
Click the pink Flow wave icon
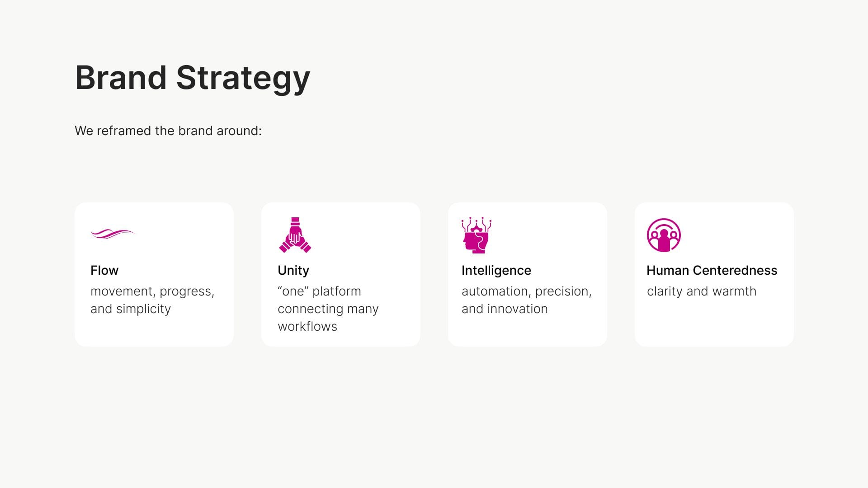(113, 234)
